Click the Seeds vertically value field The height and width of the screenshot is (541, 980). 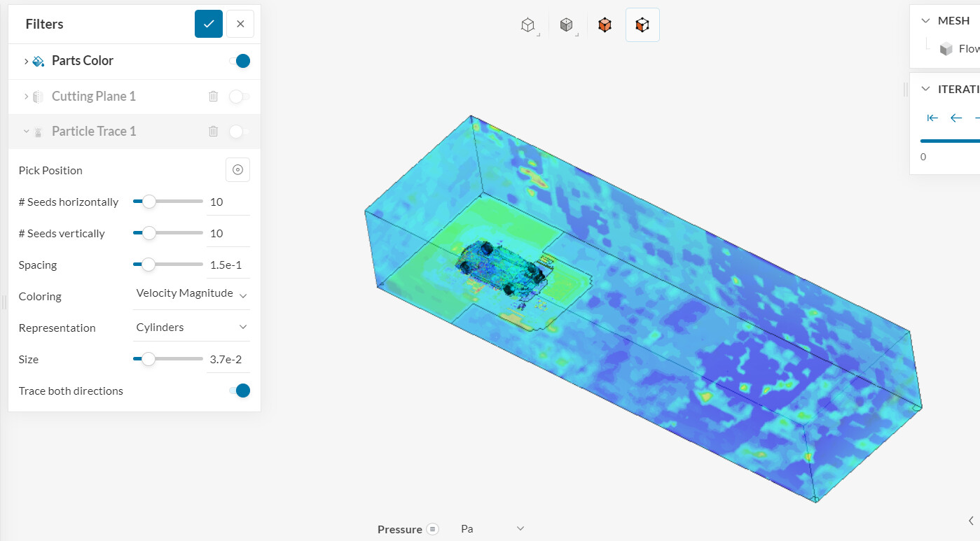tap(228, 234)
